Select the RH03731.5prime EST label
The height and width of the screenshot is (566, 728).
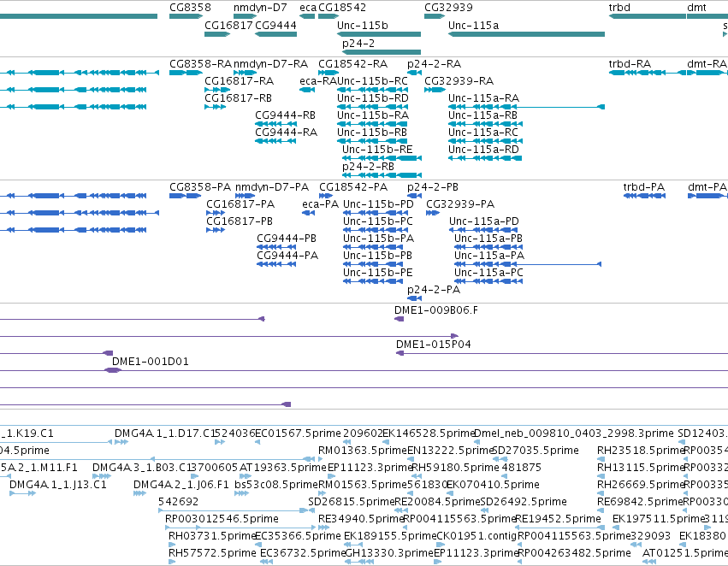pos(212,536)
